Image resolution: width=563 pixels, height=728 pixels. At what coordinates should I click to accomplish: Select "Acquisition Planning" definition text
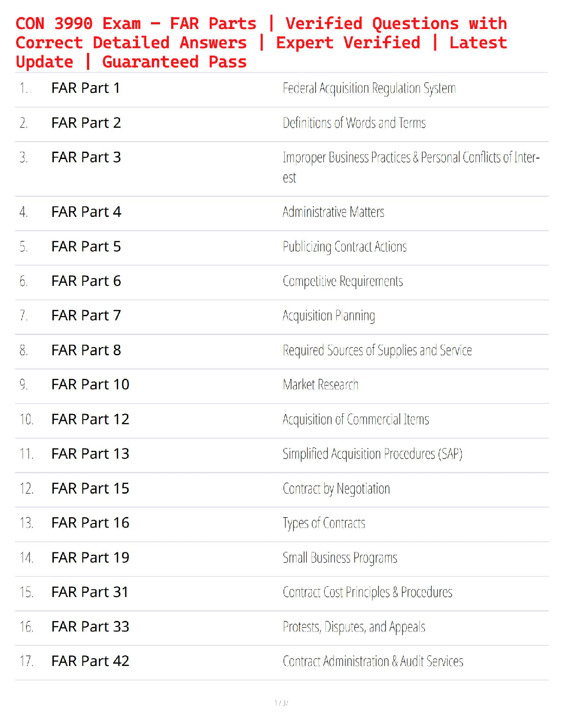[x=328, y=316]
